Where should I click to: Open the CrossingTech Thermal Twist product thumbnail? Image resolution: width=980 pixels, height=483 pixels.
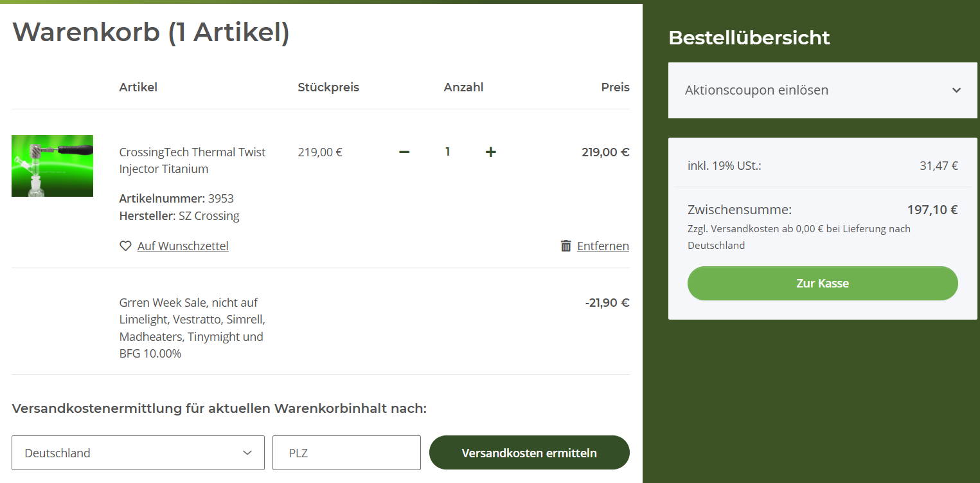(x=52, y=166)
